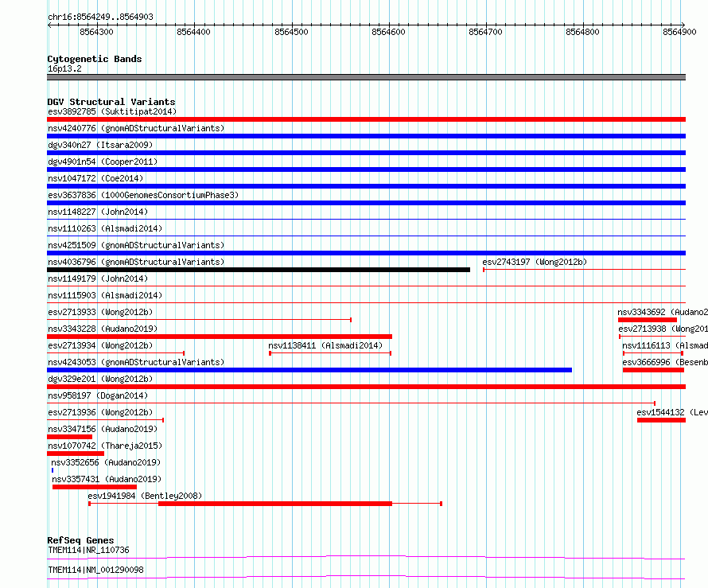Click ruler position 8564800
The image size is (708, 588).
[x=582, y=32]
